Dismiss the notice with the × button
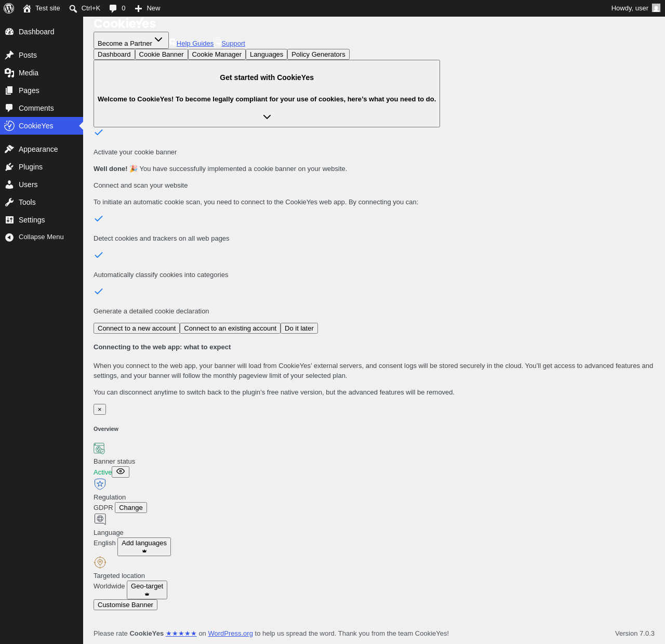Screen dimensions: 665x644 coord(100,410)
